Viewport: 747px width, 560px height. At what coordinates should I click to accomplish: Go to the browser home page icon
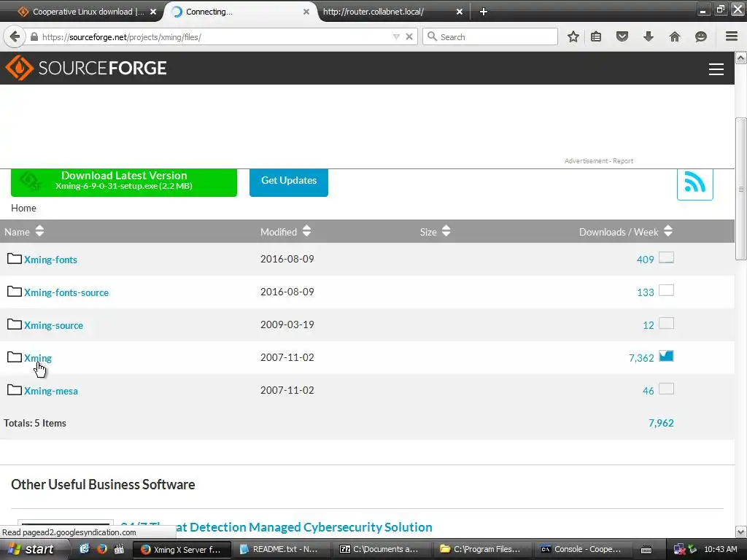(675, 36)
